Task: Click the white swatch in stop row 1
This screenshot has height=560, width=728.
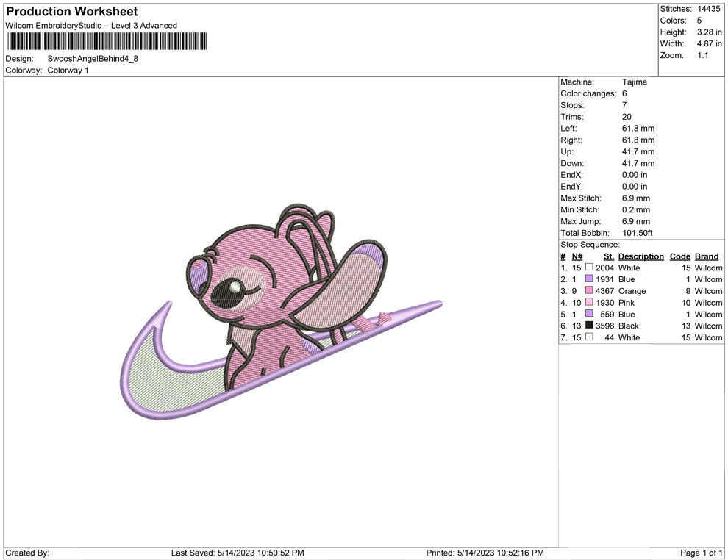Action: (589, 268)
